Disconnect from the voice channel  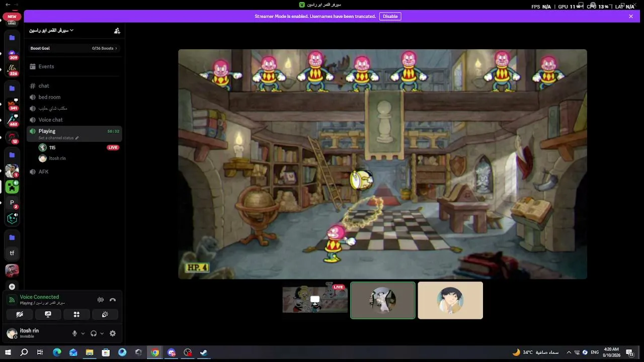tap(113, 300)
